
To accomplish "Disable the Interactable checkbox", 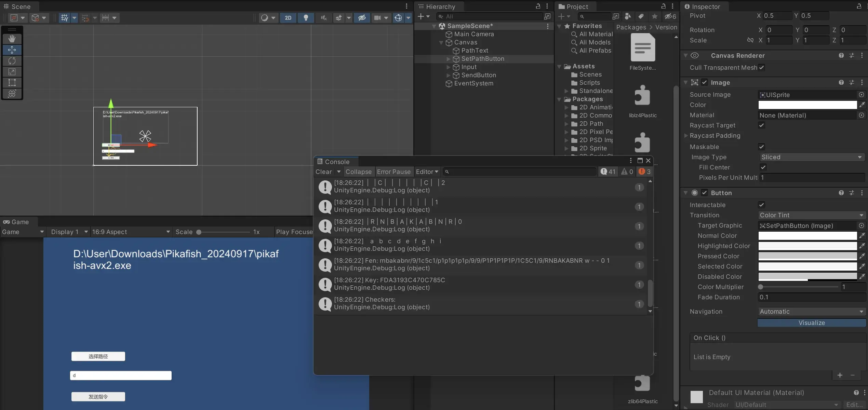I will 761,205.
